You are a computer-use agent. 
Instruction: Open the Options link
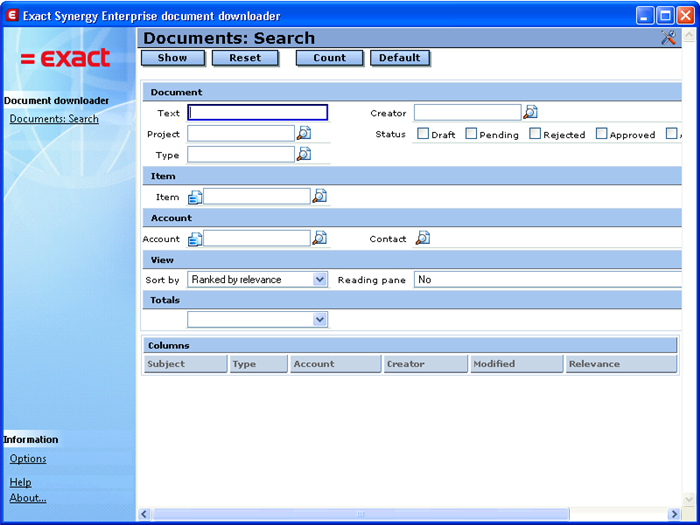[x=28, y=459]
